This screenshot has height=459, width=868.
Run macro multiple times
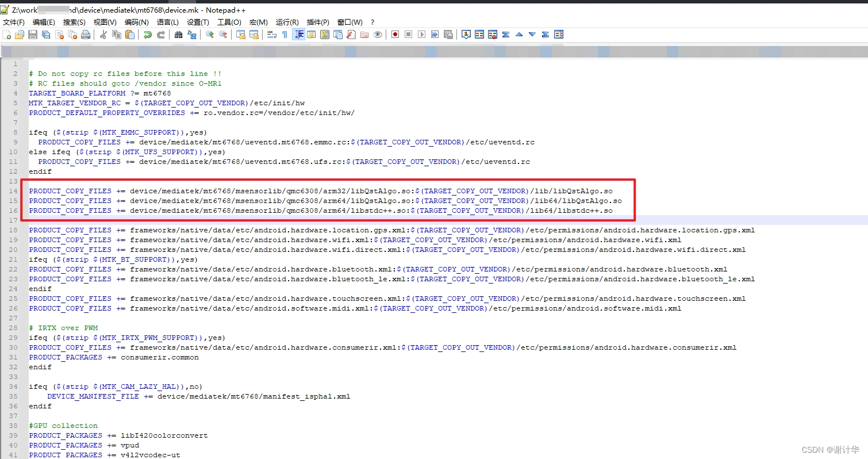[x=435, y=34]
